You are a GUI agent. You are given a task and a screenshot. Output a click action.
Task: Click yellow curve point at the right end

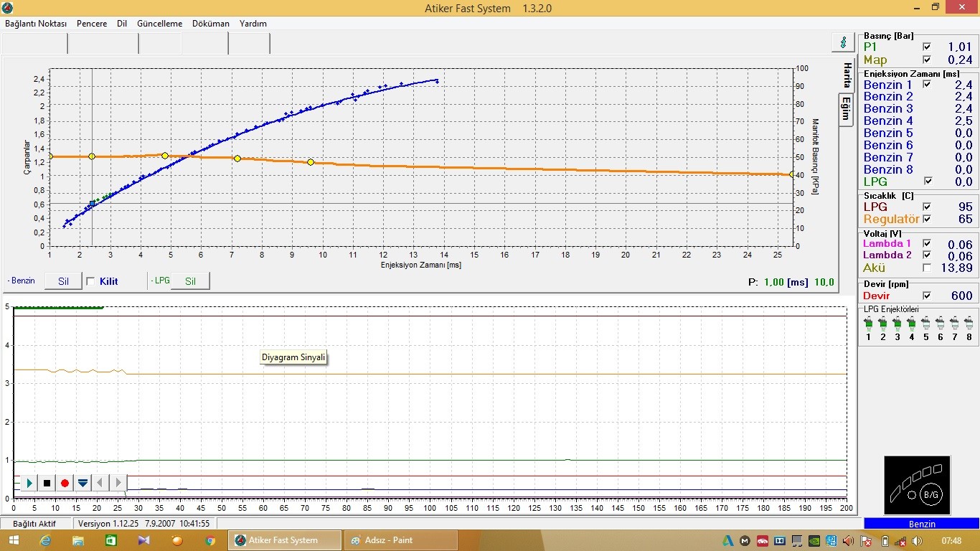(792, 174)
